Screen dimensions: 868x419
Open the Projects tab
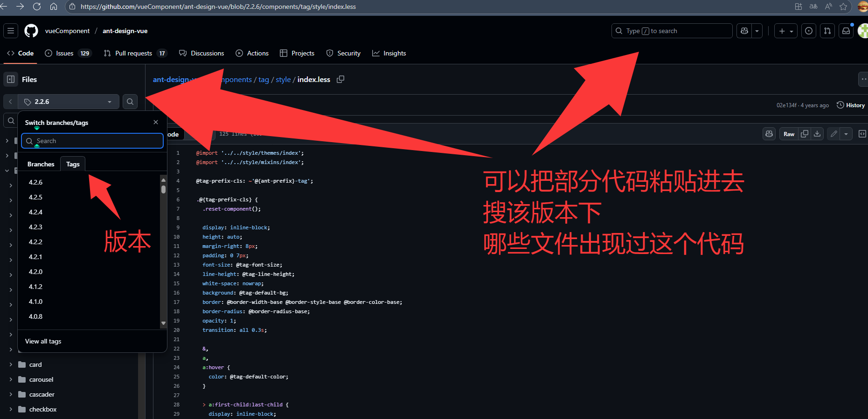pyautogui.click(x=297, y=53)
